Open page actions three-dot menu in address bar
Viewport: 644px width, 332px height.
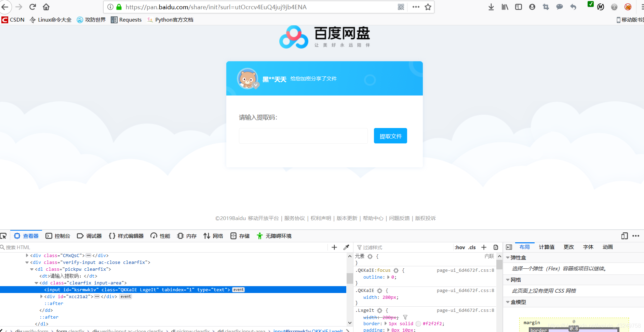pyautogui.click(x=416, y=7)
